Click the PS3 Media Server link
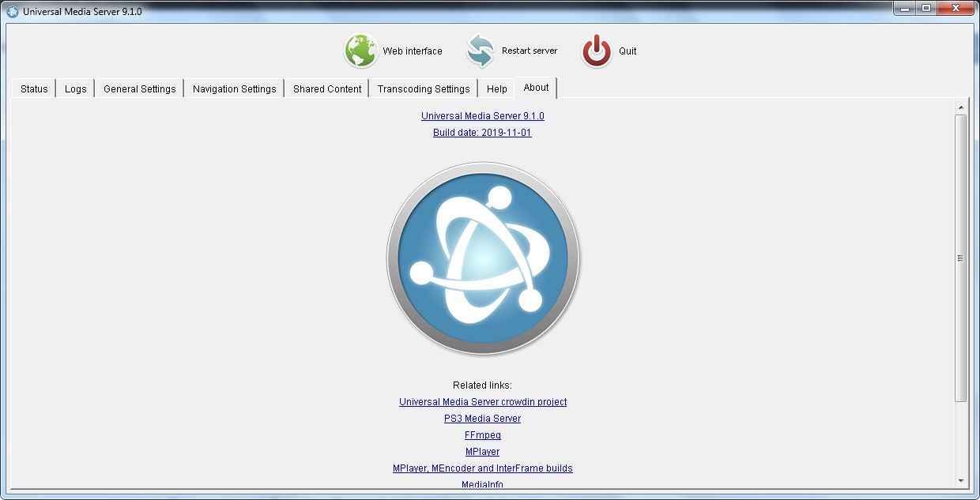980x500 pixels. pos(483,419)
